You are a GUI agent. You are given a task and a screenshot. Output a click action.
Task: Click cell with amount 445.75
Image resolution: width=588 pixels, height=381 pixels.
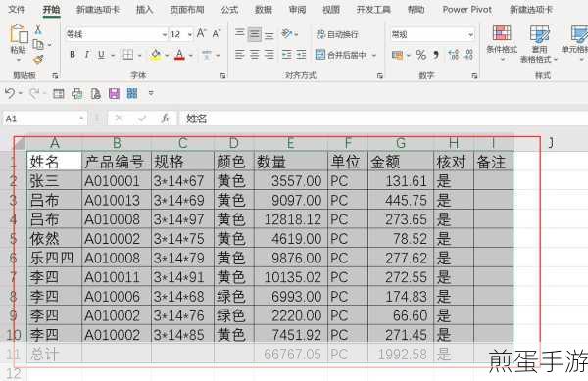click(x=401, y=200)
